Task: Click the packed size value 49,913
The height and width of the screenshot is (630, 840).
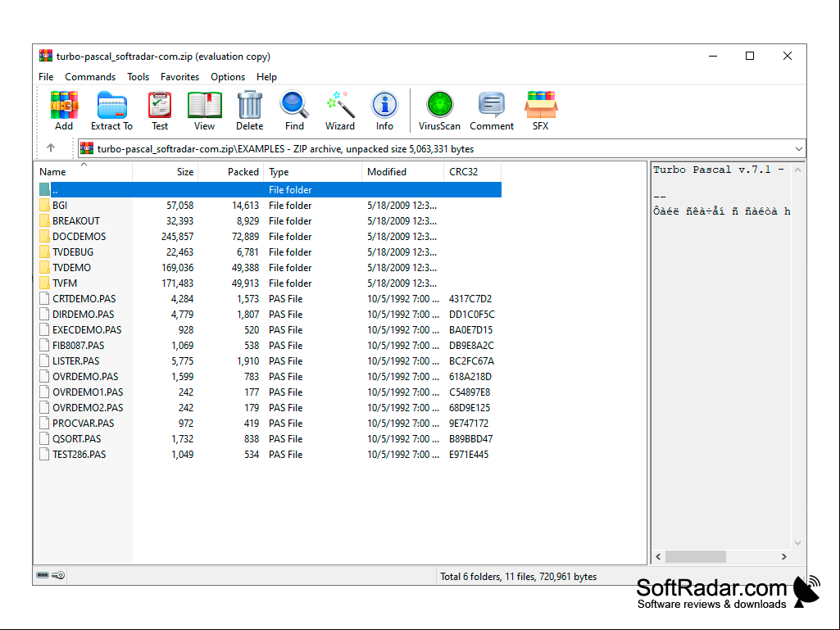Action: pos(245,283)
